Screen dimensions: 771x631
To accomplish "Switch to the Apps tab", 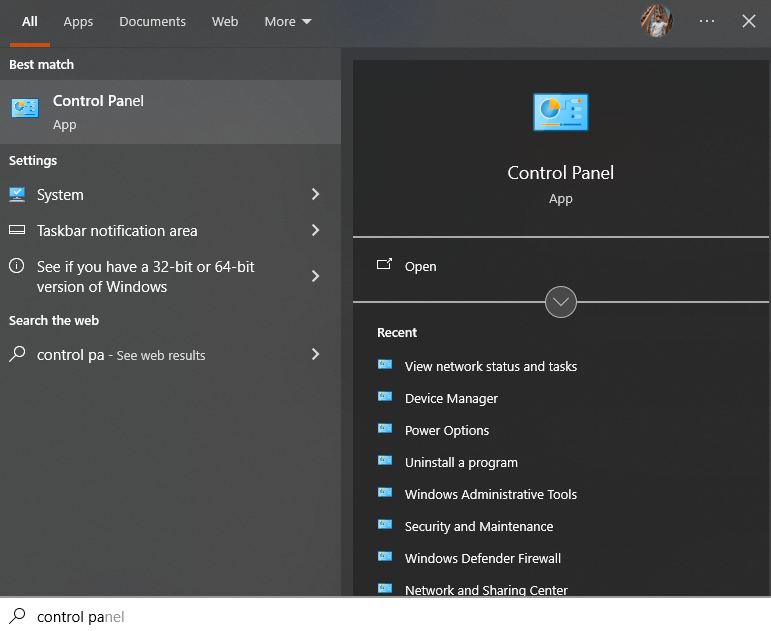I will click(78, 22).
